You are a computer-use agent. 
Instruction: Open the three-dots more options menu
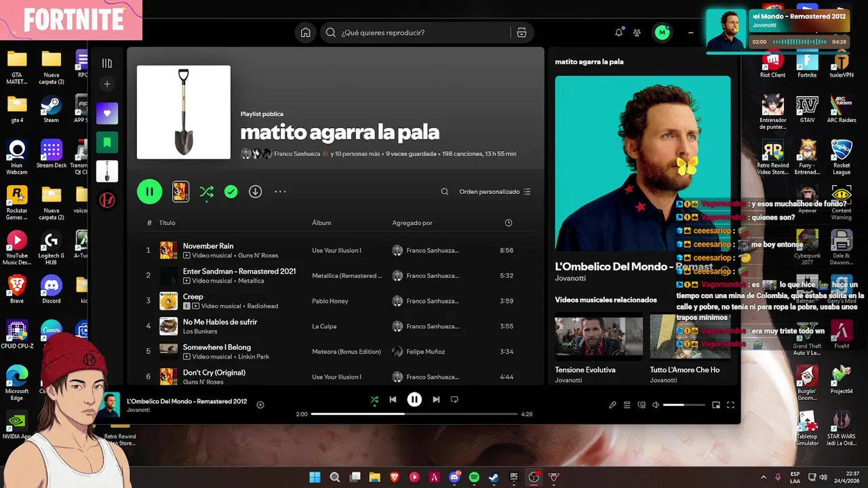coord(280,192)
